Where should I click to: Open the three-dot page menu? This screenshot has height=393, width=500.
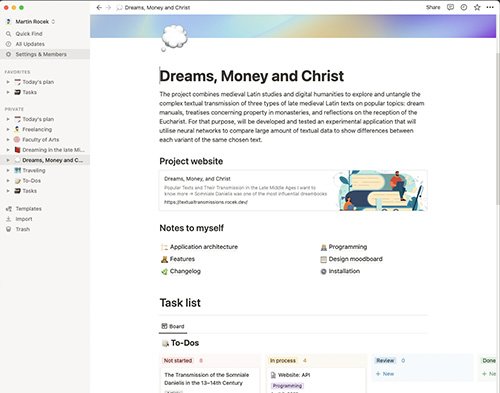tap(490, 7)
